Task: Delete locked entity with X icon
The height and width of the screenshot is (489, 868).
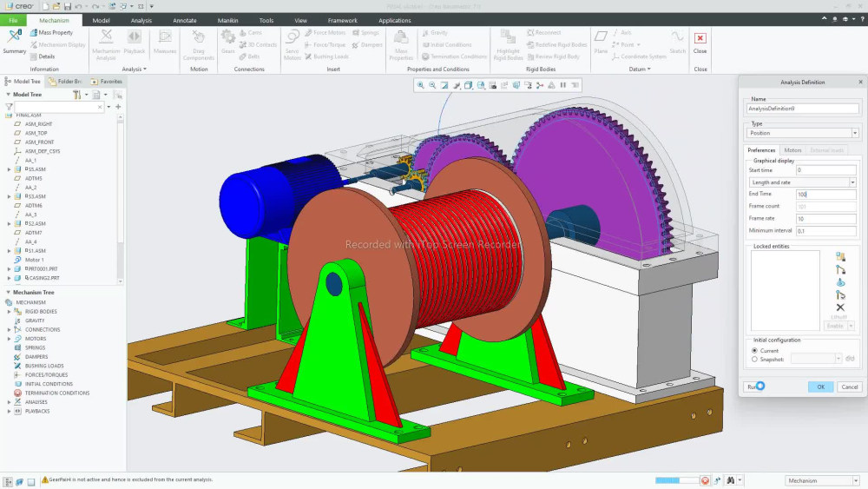Action: (840, 307)
